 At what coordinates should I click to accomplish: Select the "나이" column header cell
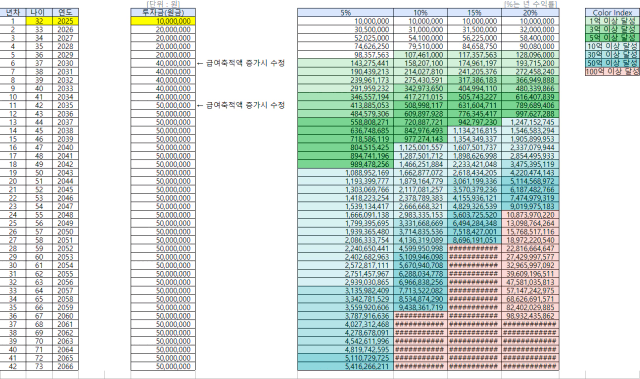[39, 13]
